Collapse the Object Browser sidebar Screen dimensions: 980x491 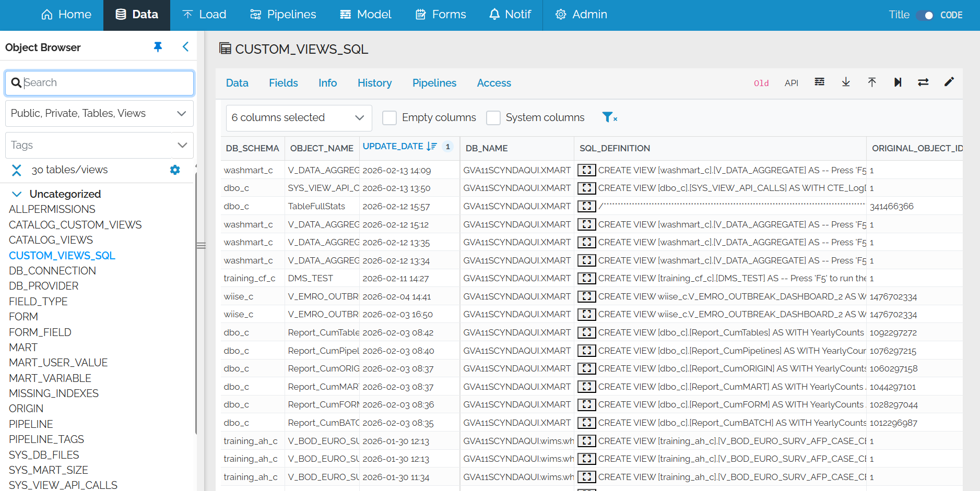pos(185,47)
